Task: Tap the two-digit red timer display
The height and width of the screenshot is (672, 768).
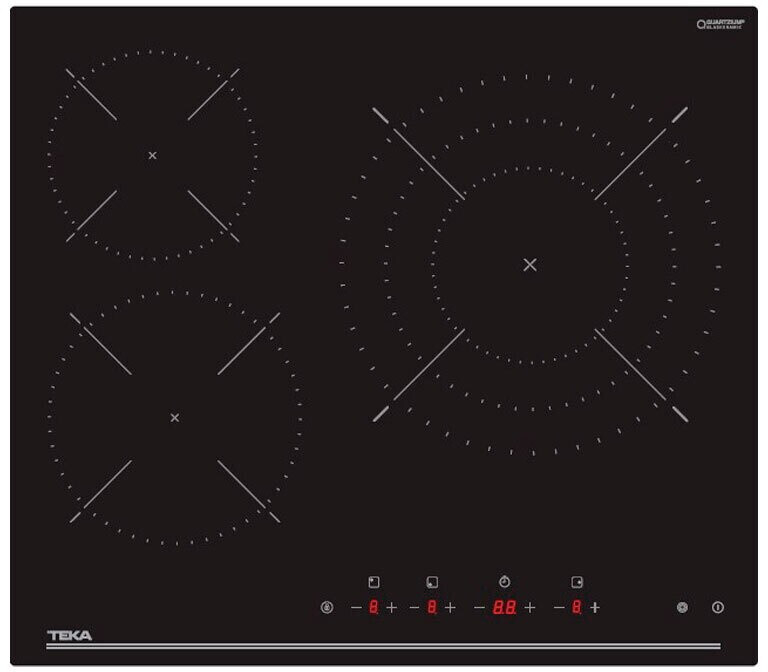Action: pos(504,607)
